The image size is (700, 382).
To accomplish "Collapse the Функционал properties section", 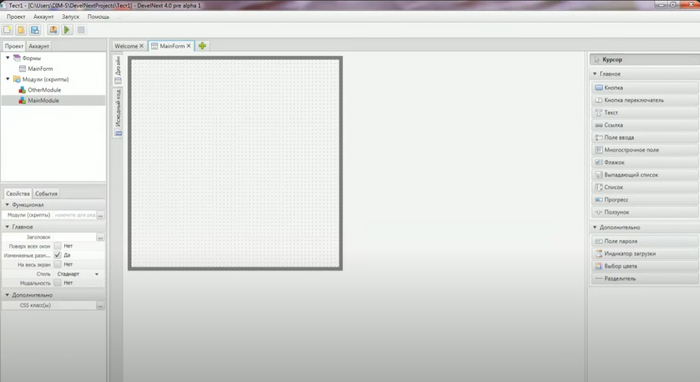I will click(7, 204).
